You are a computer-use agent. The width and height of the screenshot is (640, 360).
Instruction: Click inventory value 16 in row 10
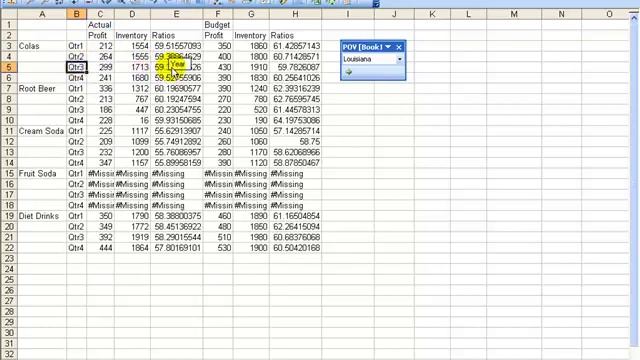132,120
